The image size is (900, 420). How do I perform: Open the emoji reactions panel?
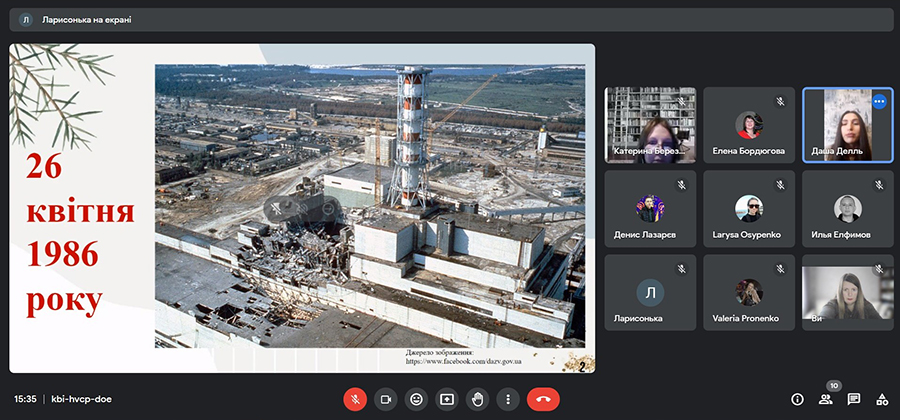tap(416, 399)
